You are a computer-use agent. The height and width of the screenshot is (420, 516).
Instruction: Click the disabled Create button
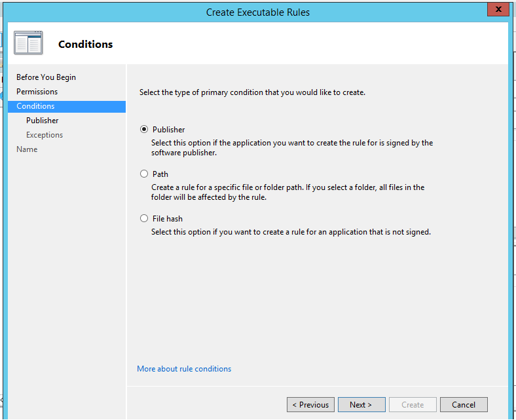(413, 404)
